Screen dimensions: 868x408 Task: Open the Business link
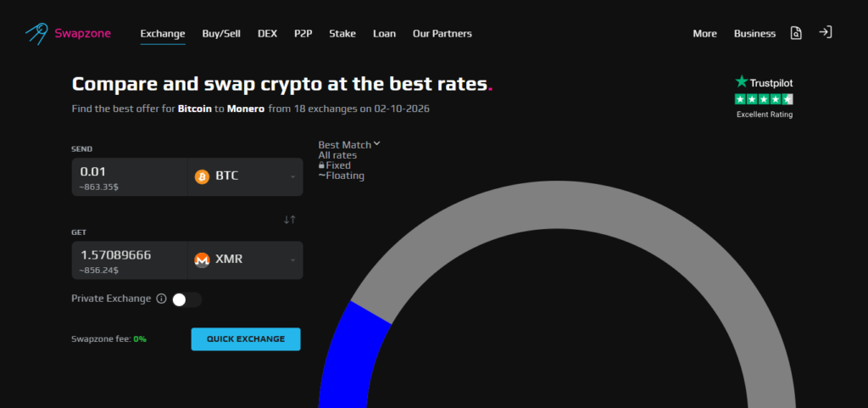pyautogui.click(x=754, y=34)
